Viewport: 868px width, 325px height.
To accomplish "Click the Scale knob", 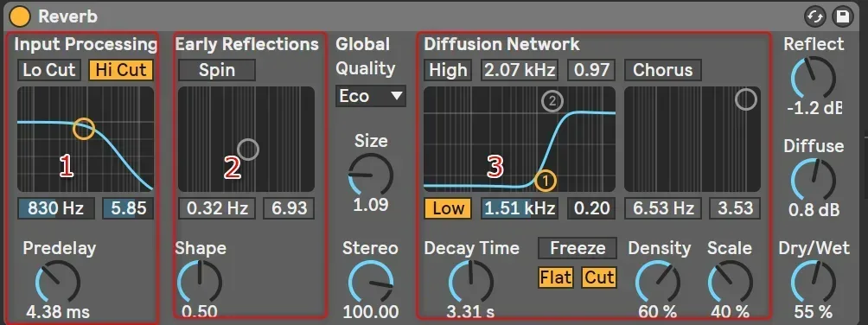I will click(731, 283).
